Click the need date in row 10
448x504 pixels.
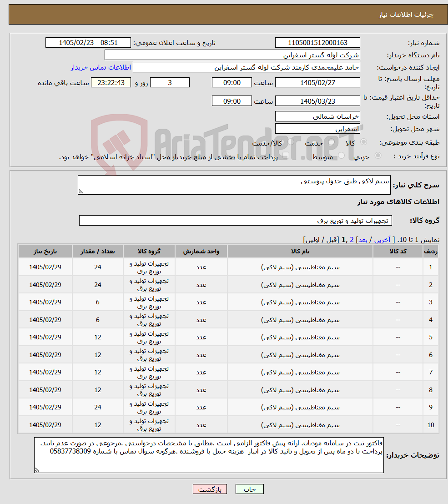click(45, 425)
